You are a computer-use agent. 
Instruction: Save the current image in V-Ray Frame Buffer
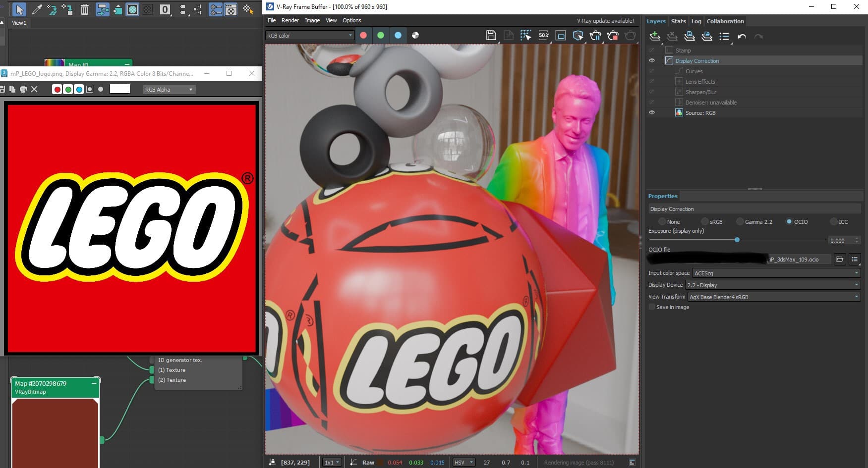coord(491,35)
